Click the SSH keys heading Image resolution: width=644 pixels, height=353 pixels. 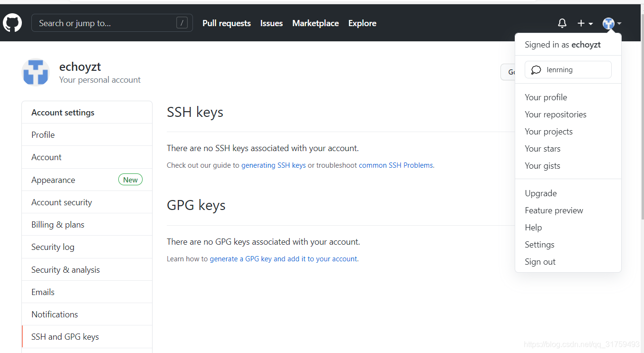(195, 112)
